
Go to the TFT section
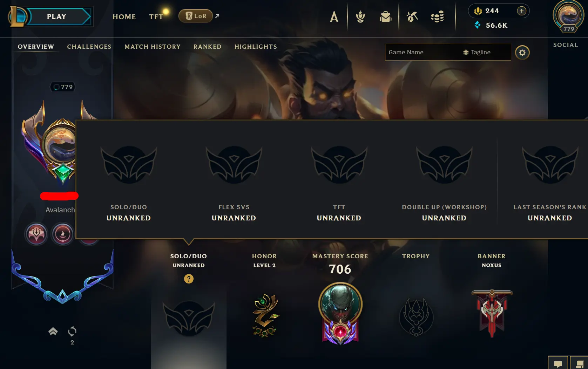click(156, 17)
